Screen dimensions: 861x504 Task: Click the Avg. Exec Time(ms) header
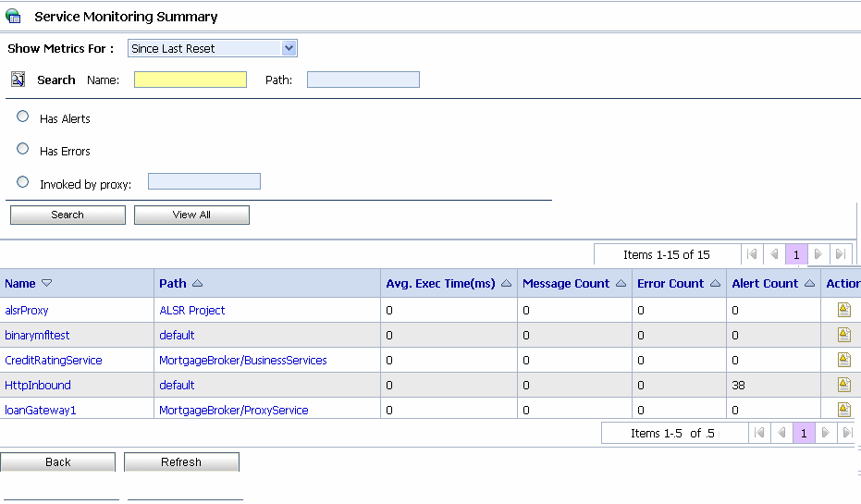[440, 283]
